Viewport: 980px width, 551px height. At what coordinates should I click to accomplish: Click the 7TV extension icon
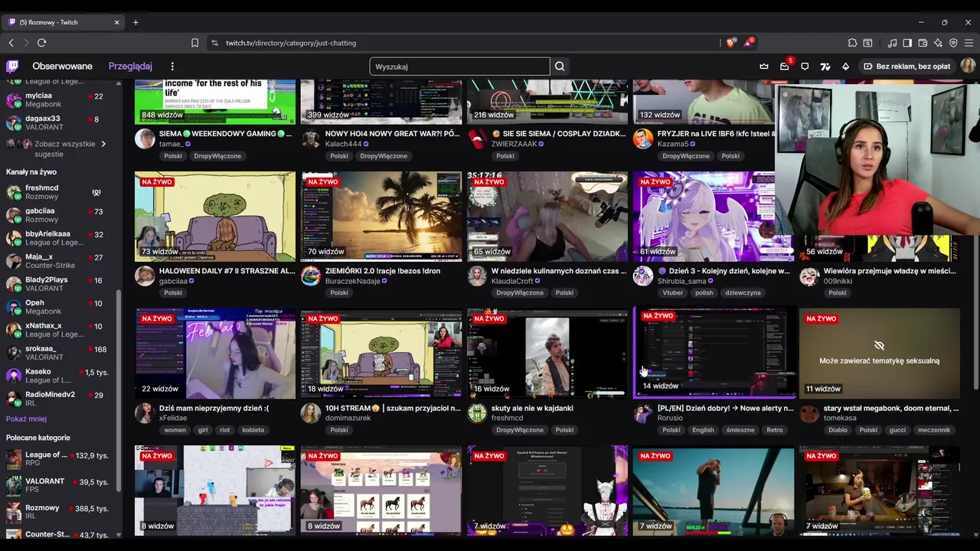825,67
